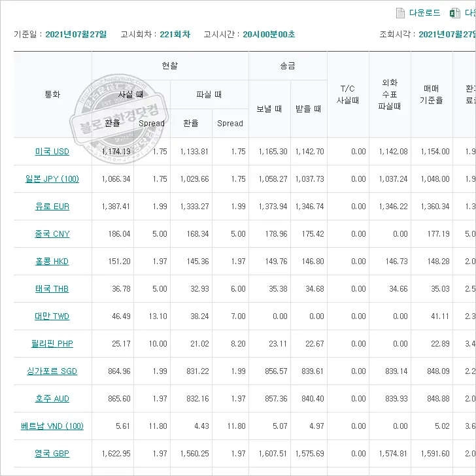Viewport: 476px width, 476px height.
Task: Open the 필리핀 PHP currency link
Action: (x=52, y=344)
